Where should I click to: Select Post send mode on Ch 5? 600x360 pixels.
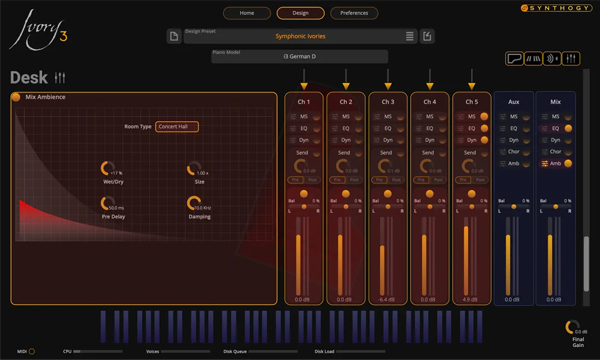(480, 180)
